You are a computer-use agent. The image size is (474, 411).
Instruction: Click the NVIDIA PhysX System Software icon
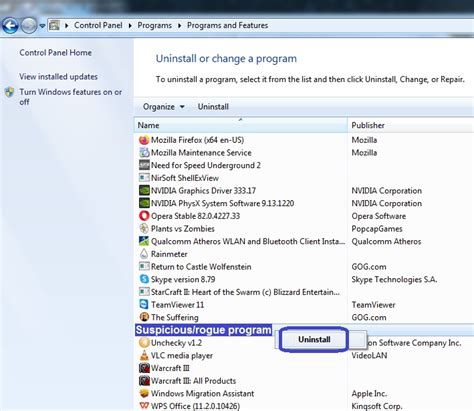point(144,203)
